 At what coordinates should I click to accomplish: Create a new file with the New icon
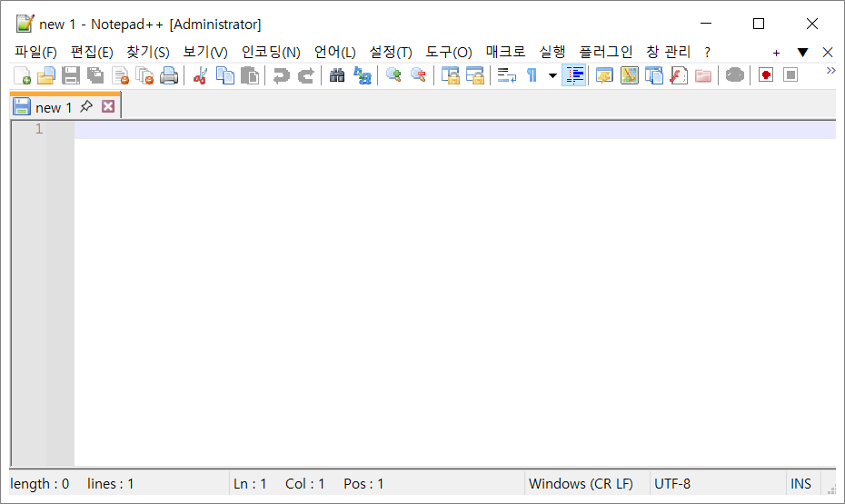click(x=22, y=75)
